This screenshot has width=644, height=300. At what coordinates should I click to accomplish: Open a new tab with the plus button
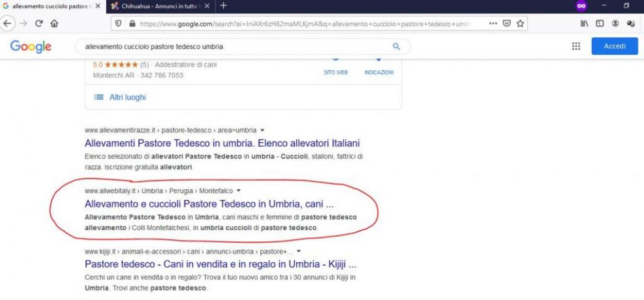(x=223, y=6)
